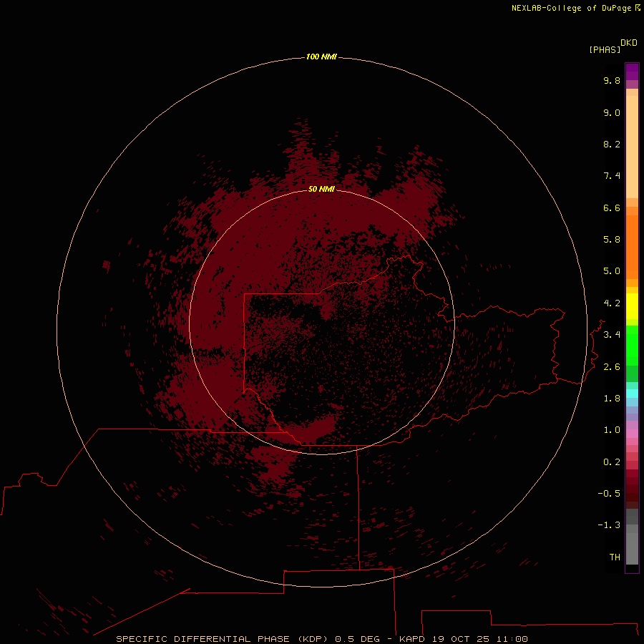The image size is (644, 644).
Task: Click the 2.6 scale value
Action: [x=612, y=367]
